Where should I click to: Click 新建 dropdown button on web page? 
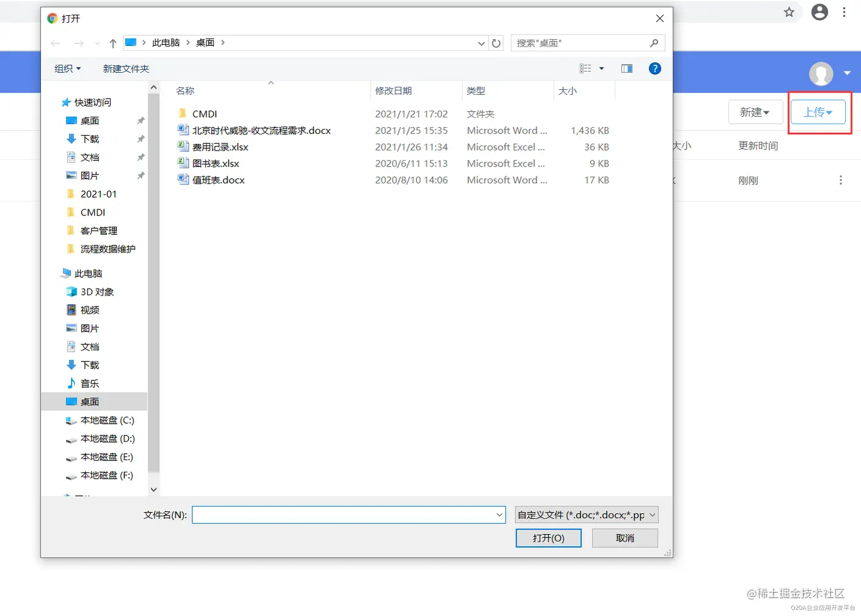pos(755,112)
